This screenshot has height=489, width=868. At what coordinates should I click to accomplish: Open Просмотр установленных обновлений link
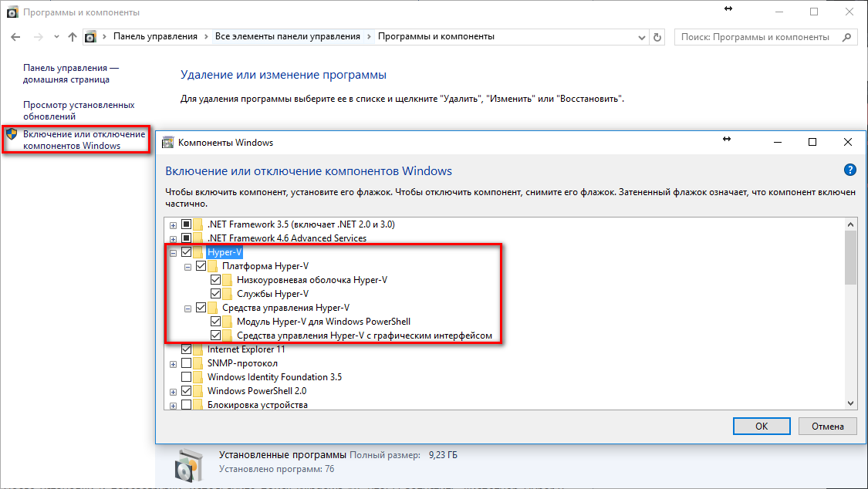point(79,110)
